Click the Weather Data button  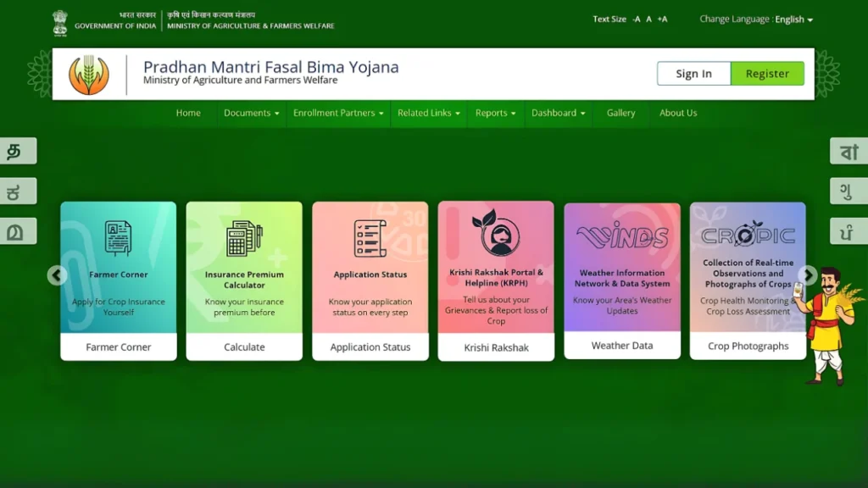point(622,346)
